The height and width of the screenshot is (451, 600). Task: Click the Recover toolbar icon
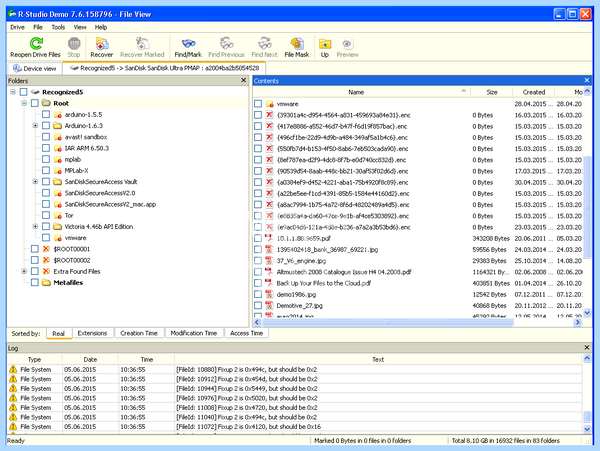click(102, 43)
